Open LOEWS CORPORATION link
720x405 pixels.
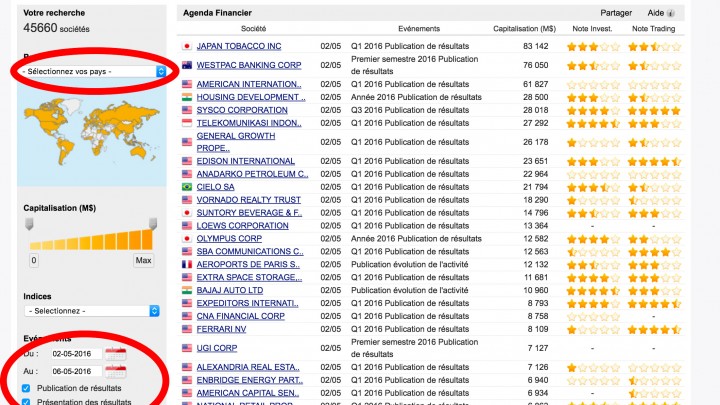[x=242, y=225]
